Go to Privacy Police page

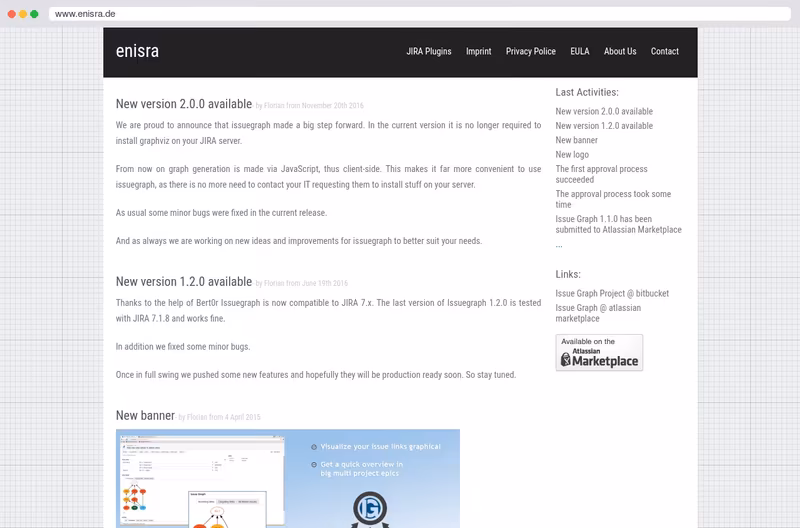point(531,52)
